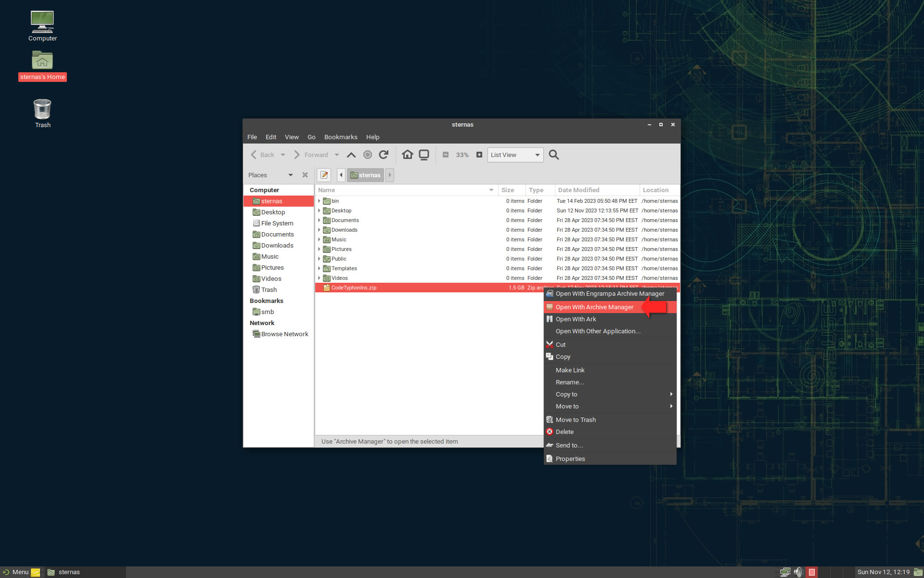Choose Open With Ark
The width and height of the screenshot is (924, 578).
point(576,319)
